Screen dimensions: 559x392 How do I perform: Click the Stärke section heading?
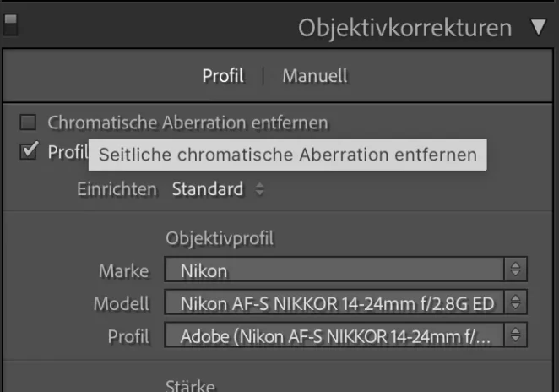point(190,385)
